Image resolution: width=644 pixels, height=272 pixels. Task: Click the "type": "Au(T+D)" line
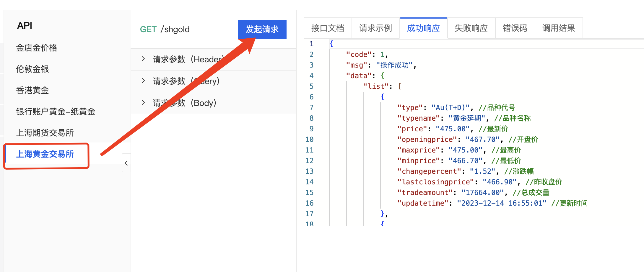click(456, 108)
